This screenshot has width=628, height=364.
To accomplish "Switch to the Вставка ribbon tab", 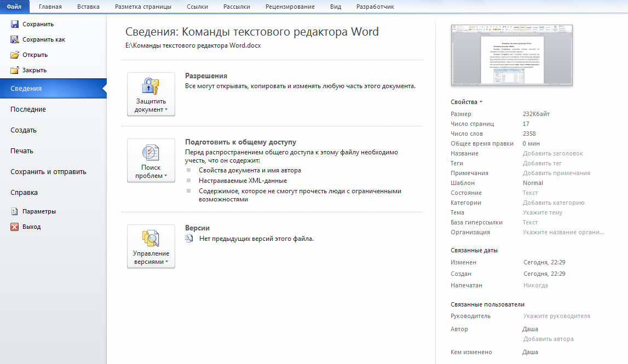I will (88, 7).
